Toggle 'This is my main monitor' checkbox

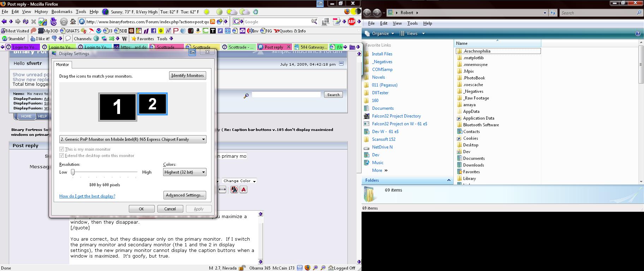pos(62,149)
